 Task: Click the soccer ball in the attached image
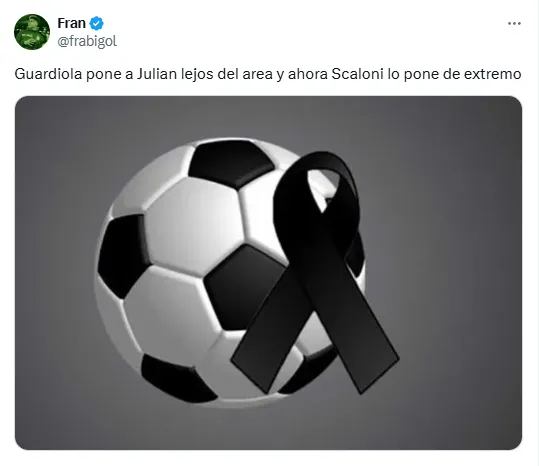(220, 273)
